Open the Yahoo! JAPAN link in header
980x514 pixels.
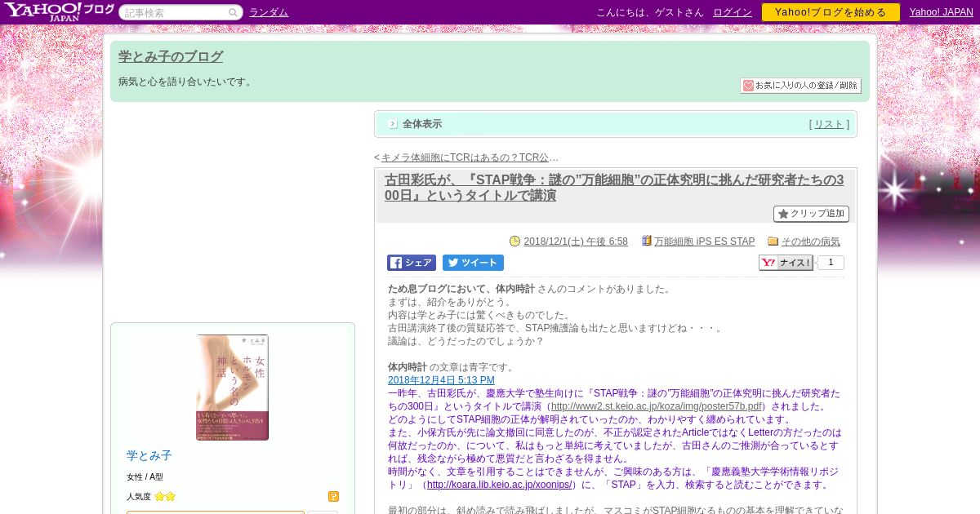942,12
